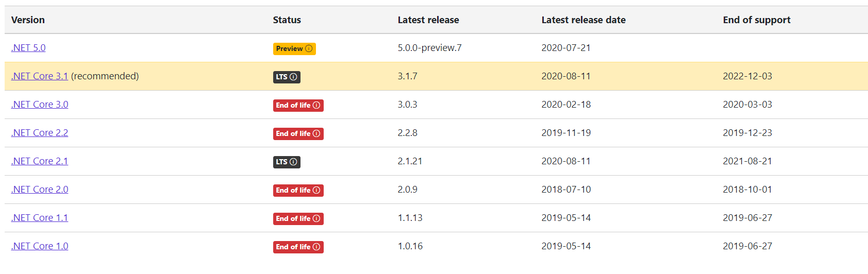Click info icon on .NET Core 1.0 End of life badge
This screenshot has height=274, width=868.
pos(316,247)
